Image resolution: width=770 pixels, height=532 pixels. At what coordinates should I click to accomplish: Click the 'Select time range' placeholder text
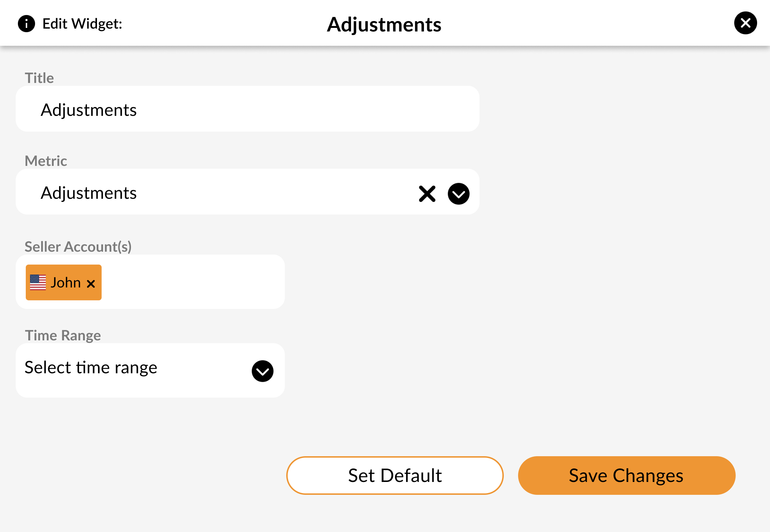(x=91, y=368)
